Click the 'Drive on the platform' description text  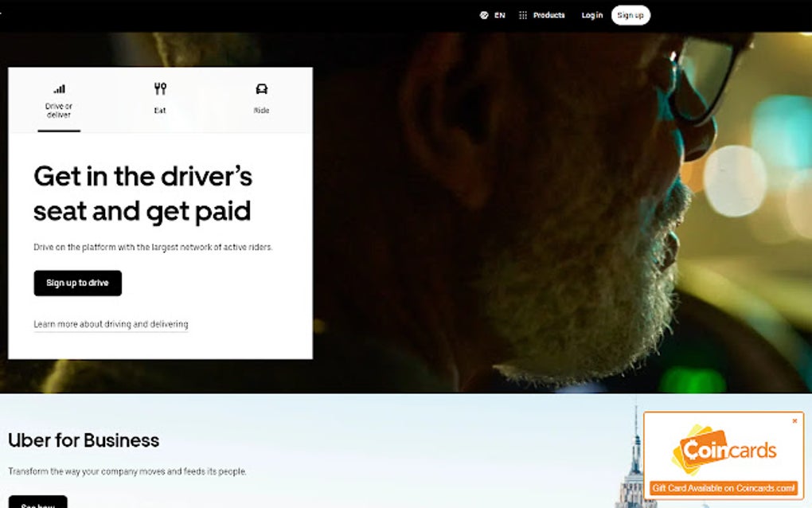coord(153,248)
